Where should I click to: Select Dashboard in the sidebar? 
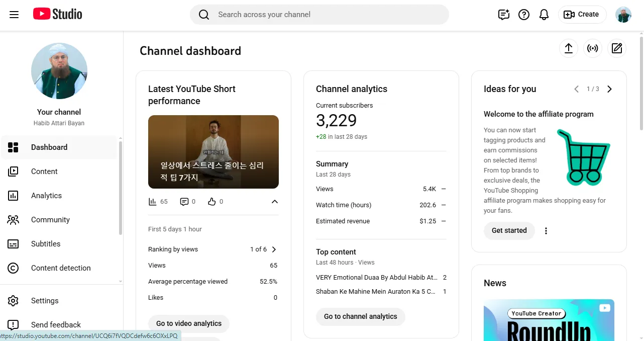point(59,147)
